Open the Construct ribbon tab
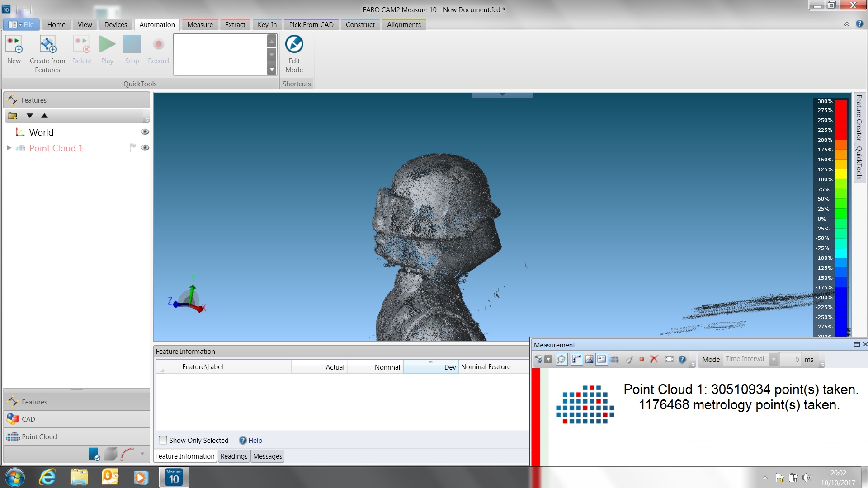 [x=360, y=25]
